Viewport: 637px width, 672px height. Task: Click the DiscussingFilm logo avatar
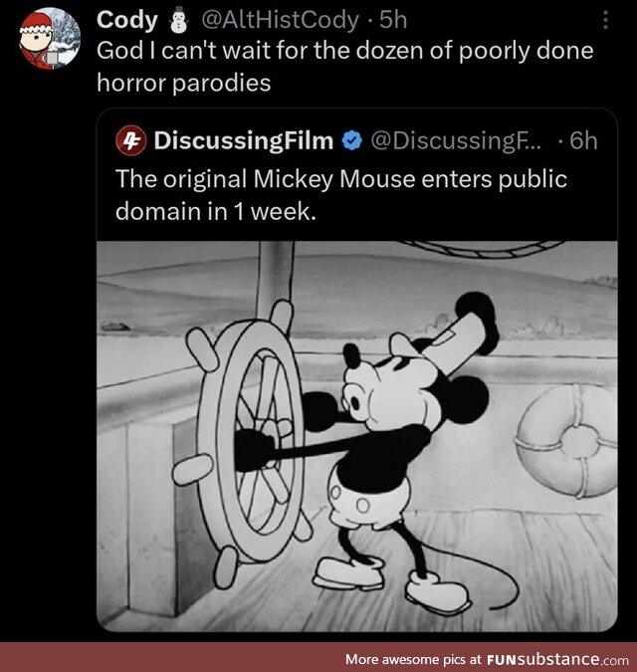131,140
